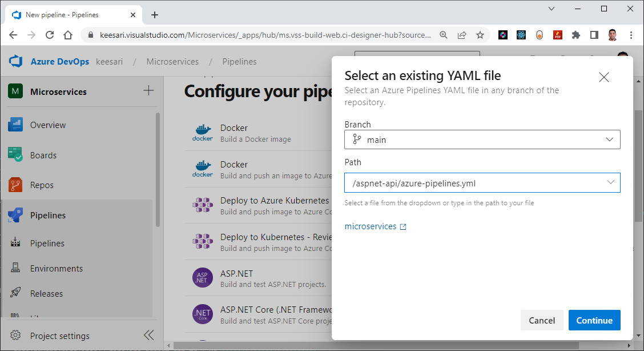The image size is (644, 351).
Task: Click the Microservices project name in sidebar
Action: click(58, 91)
